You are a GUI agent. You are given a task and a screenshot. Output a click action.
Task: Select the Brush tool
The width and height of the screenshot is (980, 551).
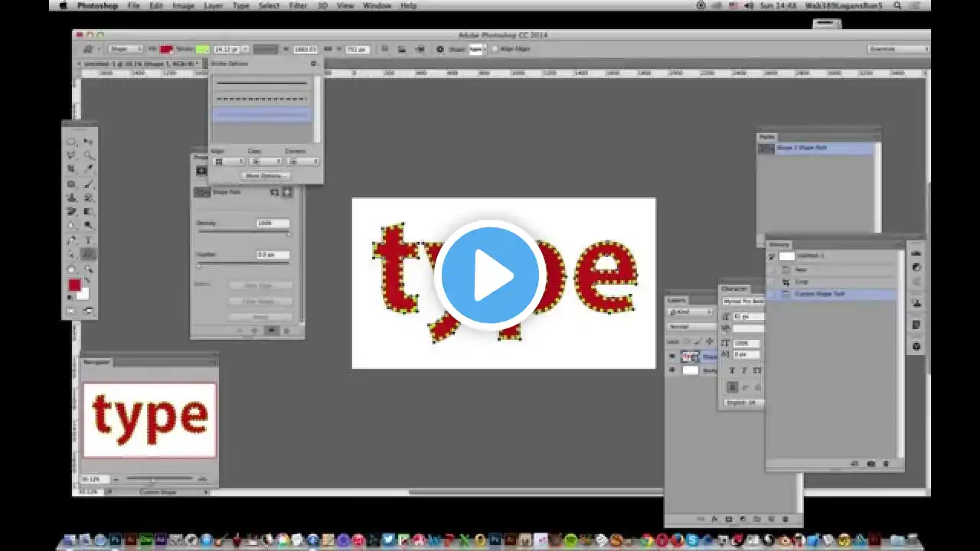point(88,184)
